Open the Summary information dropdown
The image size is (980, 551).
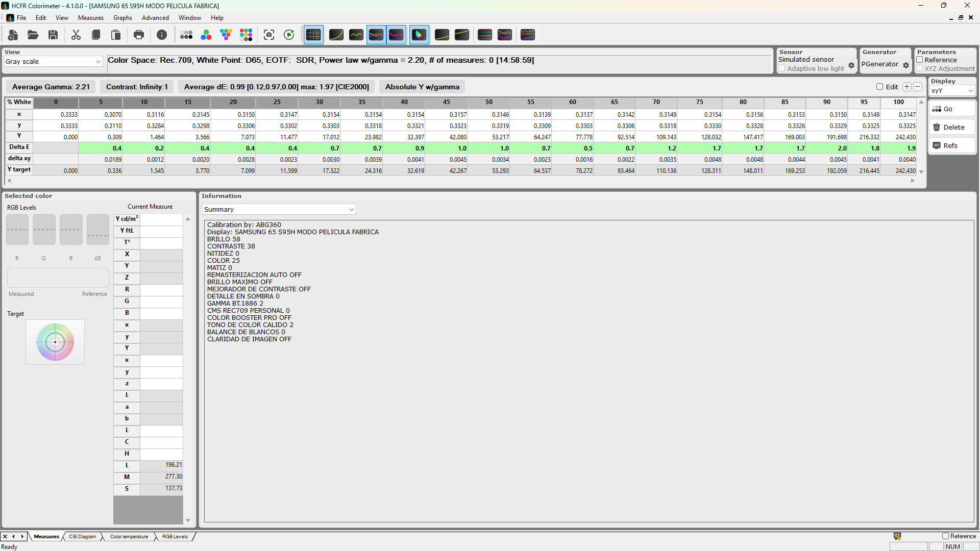pos(279,209)
